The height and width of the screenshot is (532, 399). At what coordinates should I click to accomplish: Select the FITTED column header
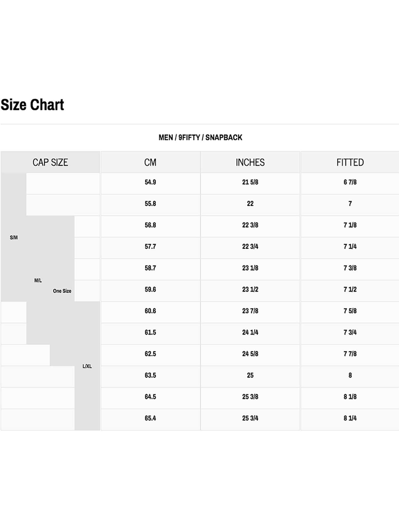coord(350,162)
